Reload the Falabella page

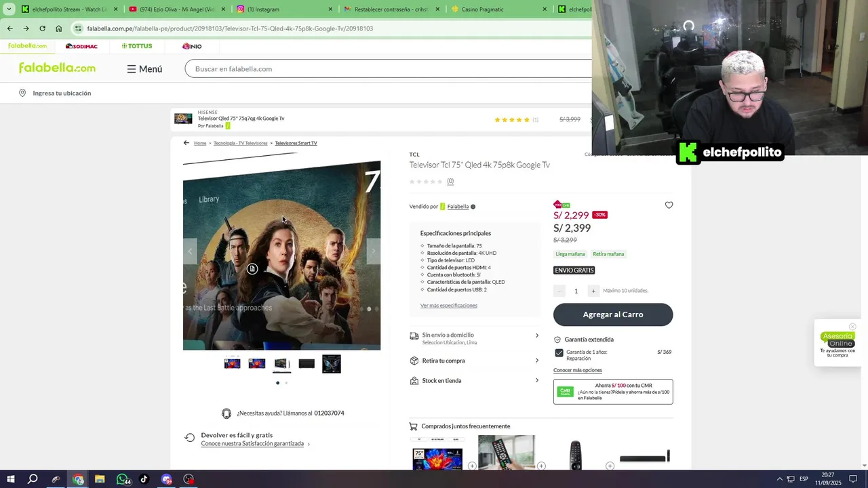(42, 28)
